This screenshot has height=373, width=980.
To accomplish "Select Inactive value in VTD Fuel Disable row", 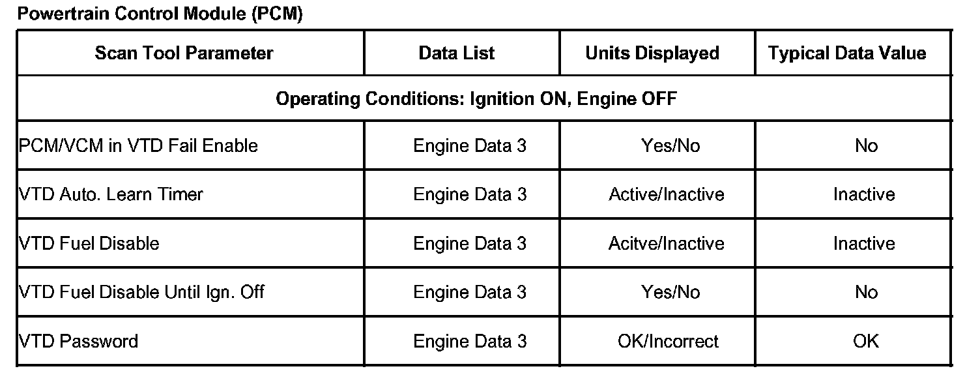I will pyautogui.click(x=864, y=243).
